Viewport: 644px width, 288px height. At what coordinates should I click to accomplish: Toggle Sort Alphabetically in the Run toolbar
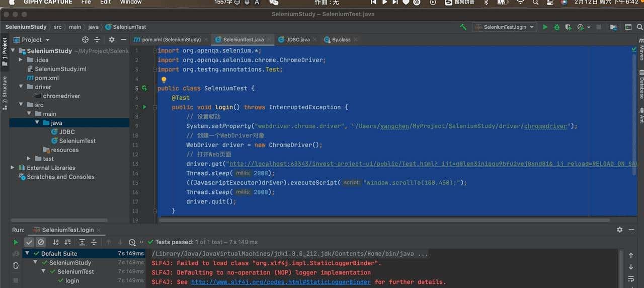coord(56,242)
